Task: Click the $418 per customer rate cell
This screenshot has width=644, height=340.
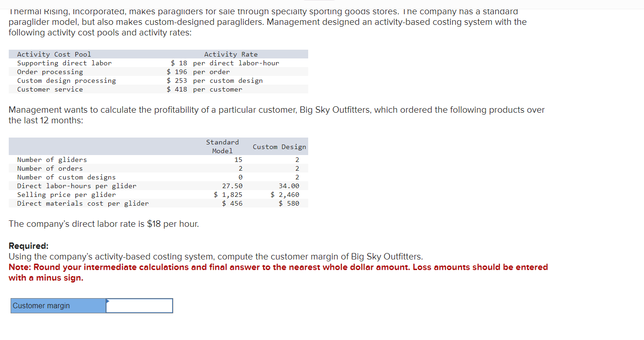Action: 204,89
